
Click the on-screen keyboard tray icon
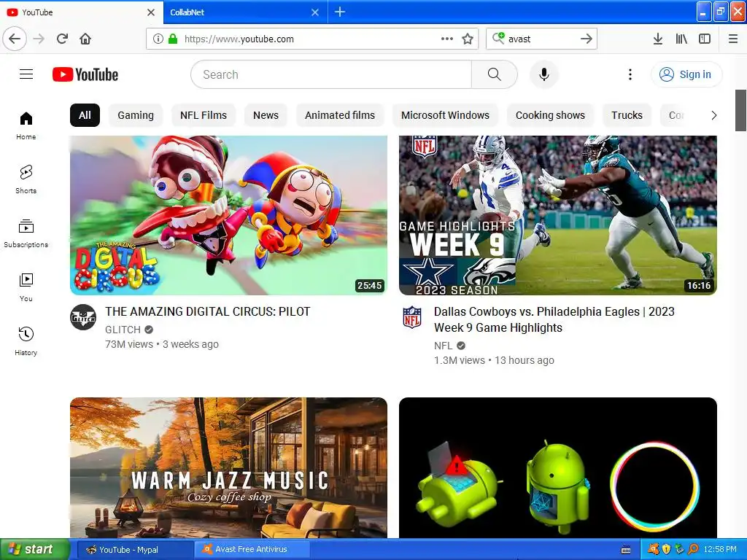pos(626,550)
